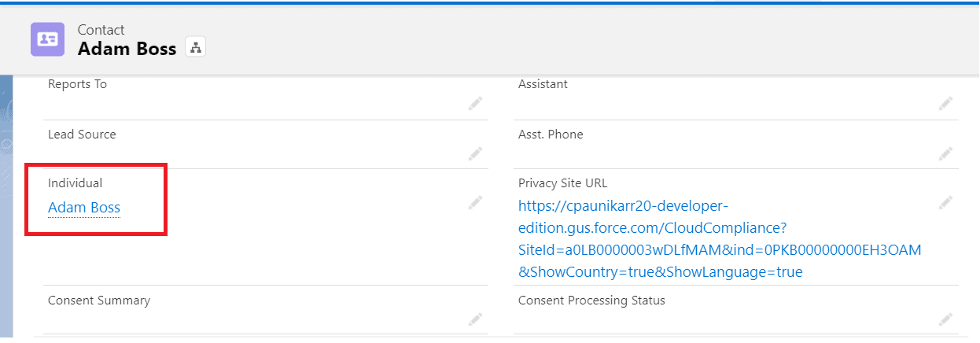Click the Contact record icon in header
The width and height of the screenshot is (980, 343).
tap(47, 39)
